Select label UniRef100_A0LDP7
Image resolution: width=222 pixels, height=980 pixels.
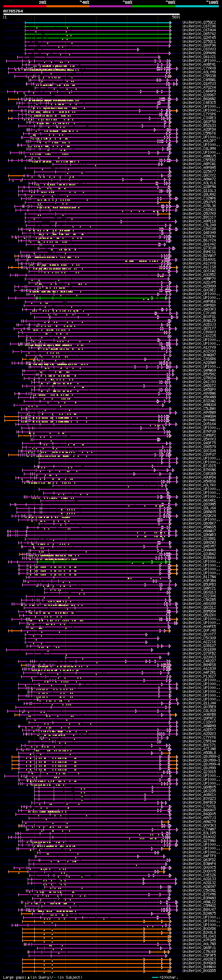pyautogui.click(x=199, y=141)
